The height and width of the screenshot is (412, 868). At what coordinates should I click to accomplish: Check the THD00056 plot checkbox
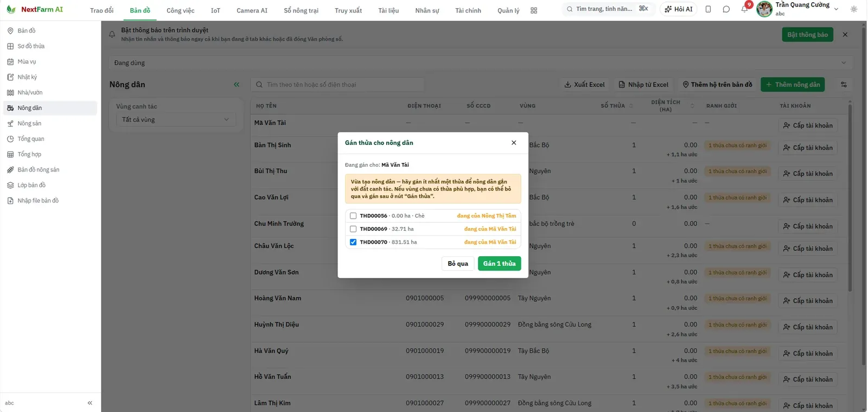click(x=353, y=216)
